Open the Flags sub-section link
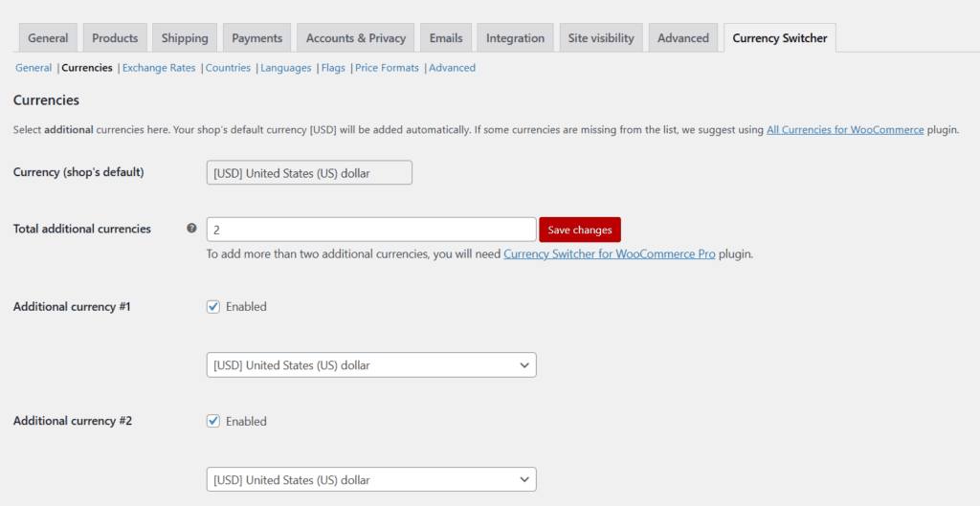This screenshot has height=506, width=980. [333, 68]
